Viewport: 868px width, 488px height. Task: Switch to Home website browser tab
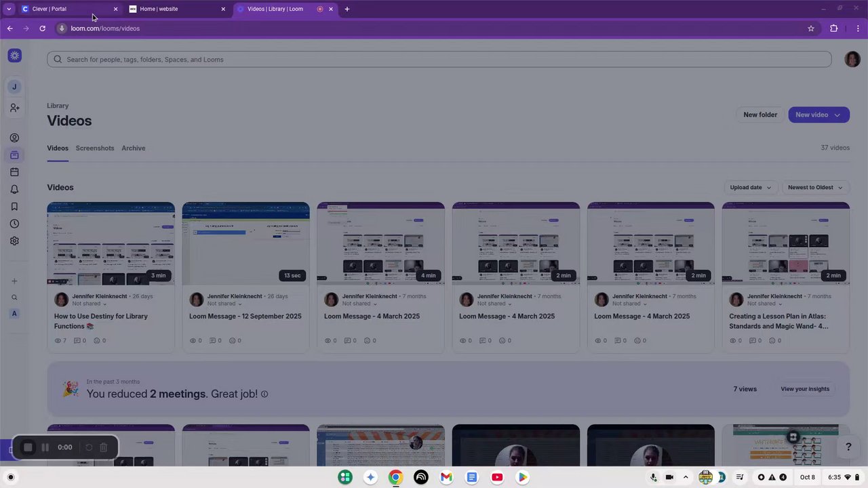(x=178, y=9)
